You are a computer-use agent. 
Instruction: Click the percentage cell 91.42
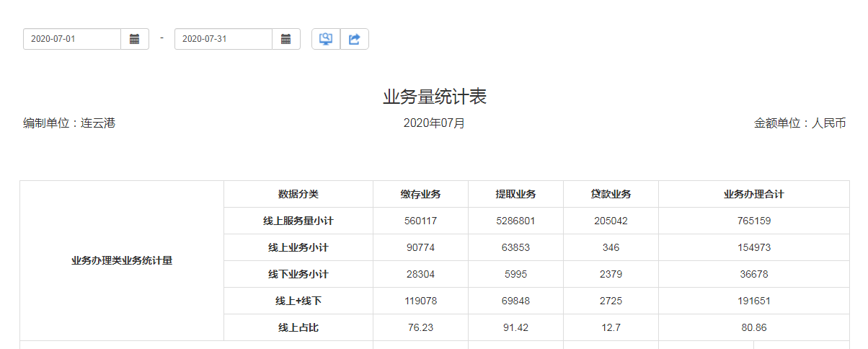515,327
